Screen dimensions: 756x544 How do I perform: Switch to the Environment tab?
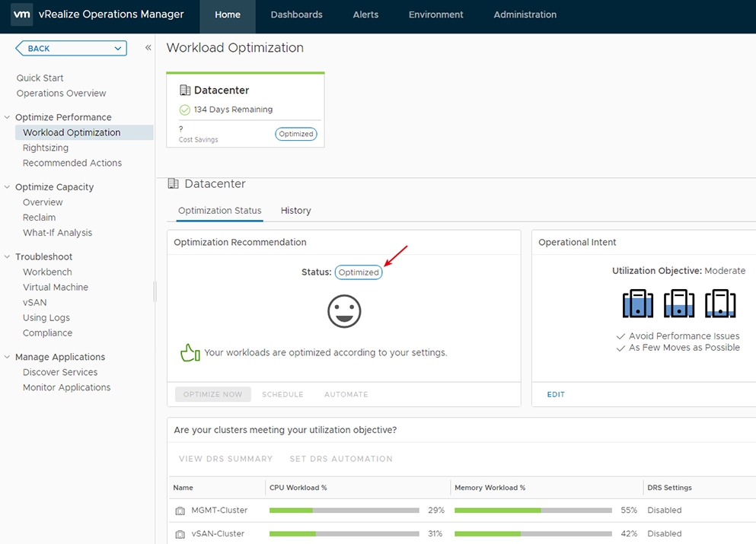click(435, 15)
